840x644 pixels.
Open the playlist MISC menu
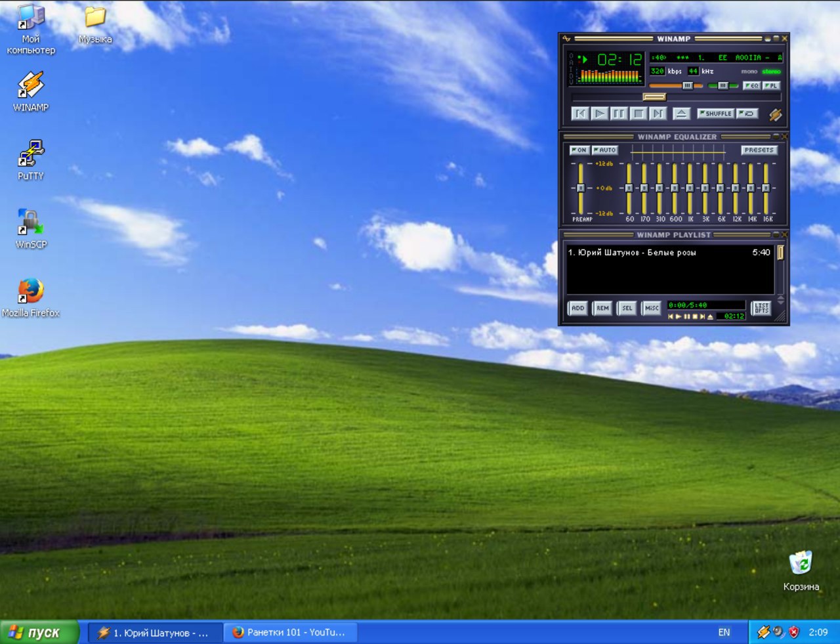651,309
